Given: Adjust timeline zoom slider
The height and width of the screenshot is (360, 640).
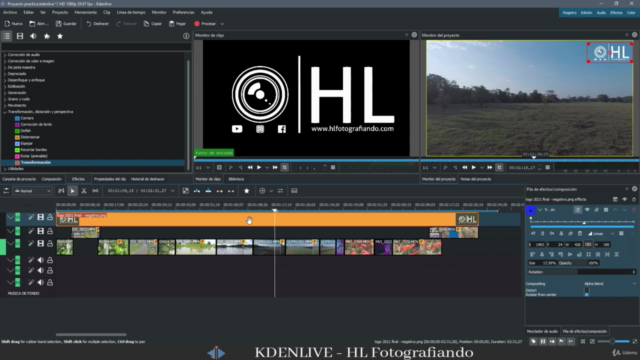Looking at the screenshot, I should coord(613,341).
